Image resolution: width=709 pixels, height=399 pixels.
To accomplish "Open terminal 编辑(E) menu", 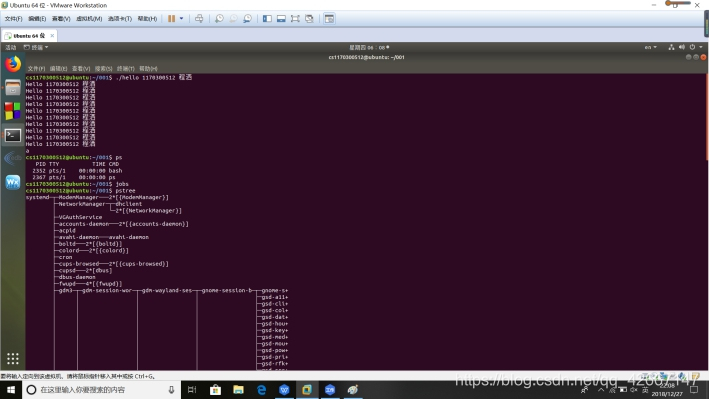I will 58,68.
